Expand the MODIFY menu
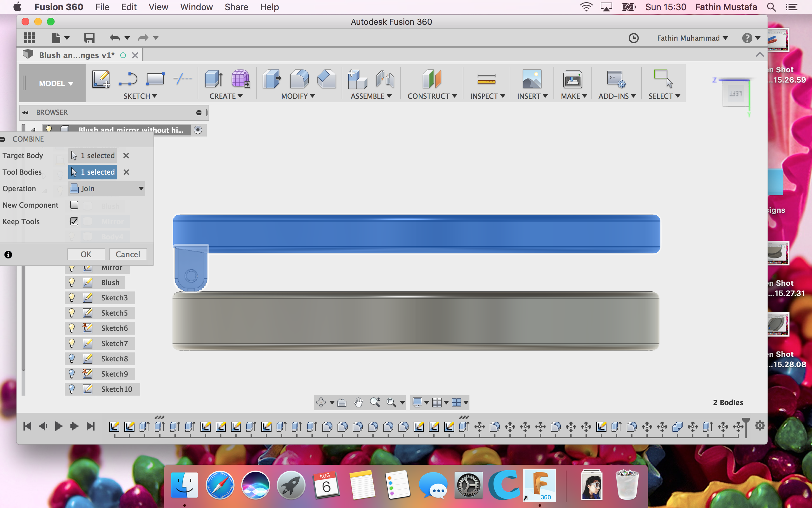This screenshot has height=508, width=812. (x=298, y=96)
